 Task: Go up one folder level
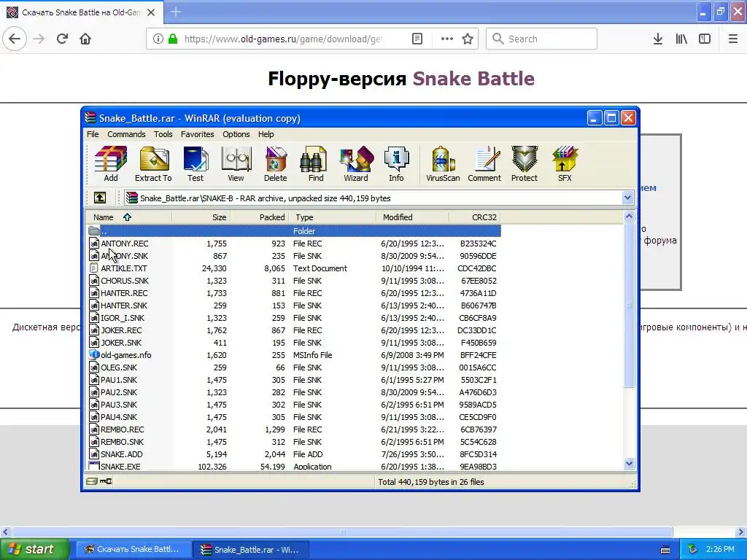tap(99, 198)
